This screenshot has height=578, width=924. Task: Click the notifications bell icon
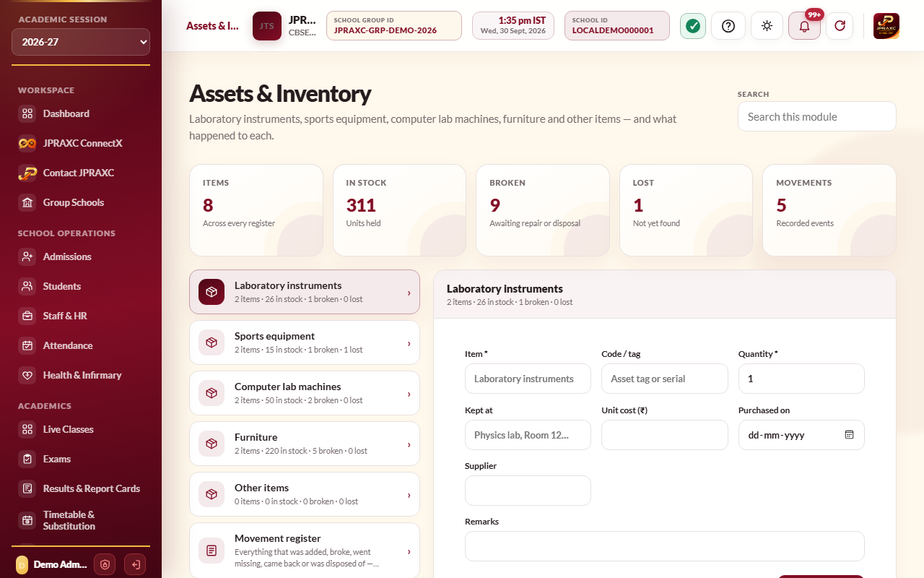coord(804,26)
